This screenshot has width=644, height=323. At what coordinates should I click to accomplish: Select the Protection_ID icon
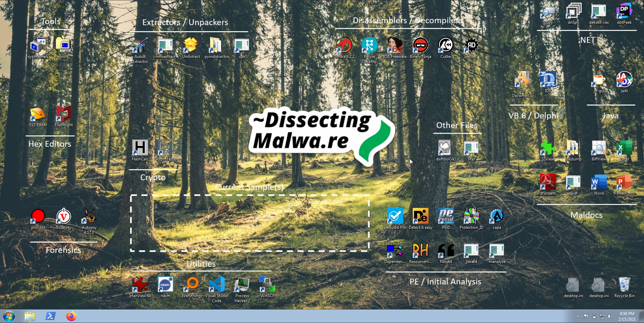coord(471,219)
